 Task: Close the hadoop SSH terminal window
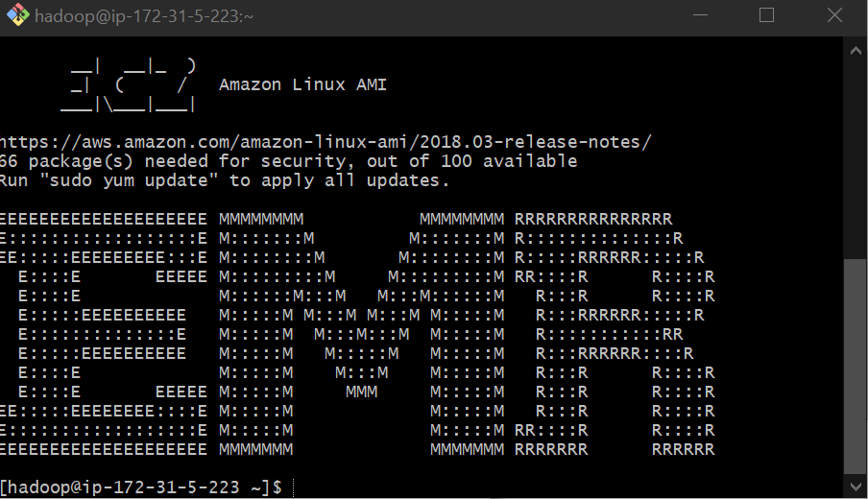[x=834, y=15]
